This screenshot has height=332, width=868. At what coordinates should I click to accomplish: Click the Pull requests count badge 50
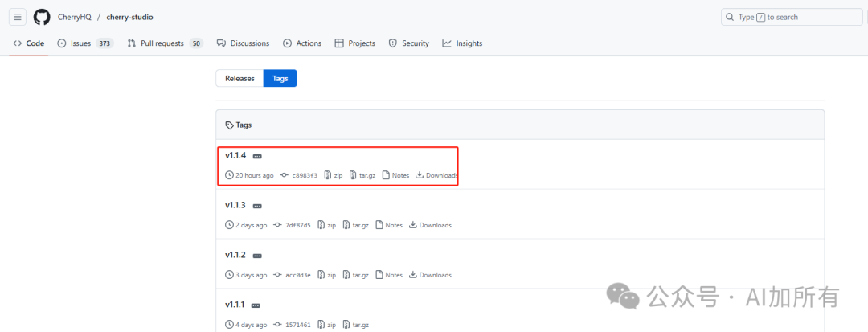pyautogui.click(x=196, y=43)
